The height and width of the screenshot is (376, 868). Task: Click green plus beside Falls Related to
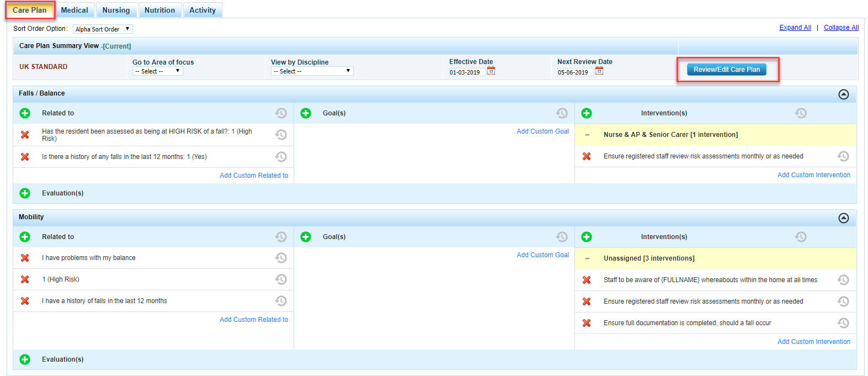(x=25, y=113)
